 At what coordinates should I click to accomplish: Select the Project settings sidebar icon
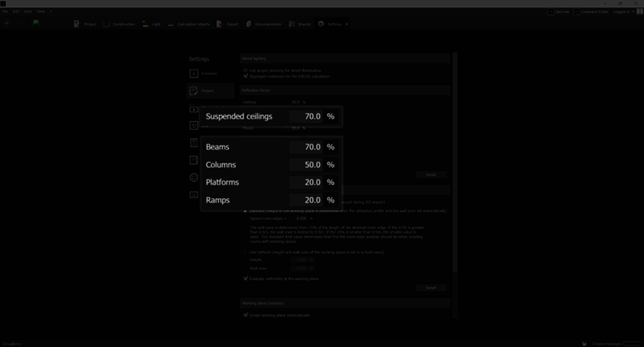pyautogui.click(x=194, y=91)
